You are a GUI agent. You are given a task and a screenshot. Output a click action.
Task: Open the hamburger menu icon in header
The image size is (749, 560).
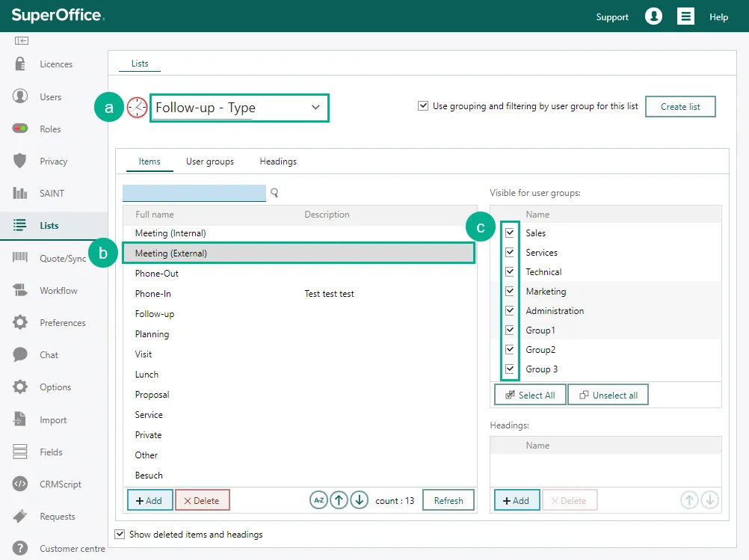click(x=685, y=16)
